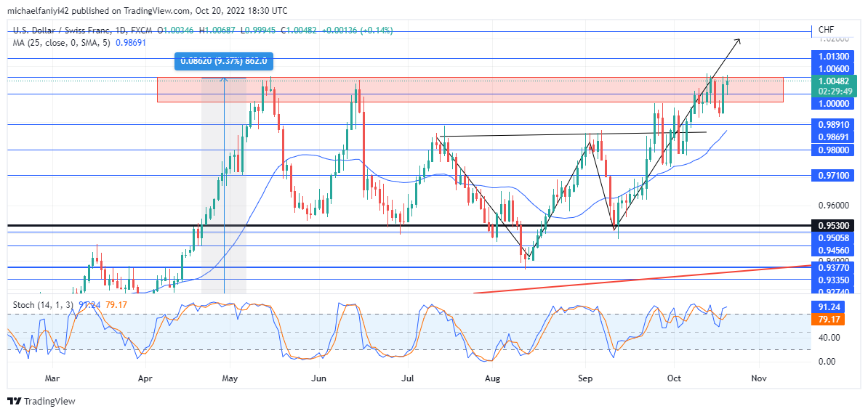
Task: Select the 1.00000 price label
Action: 834,103
